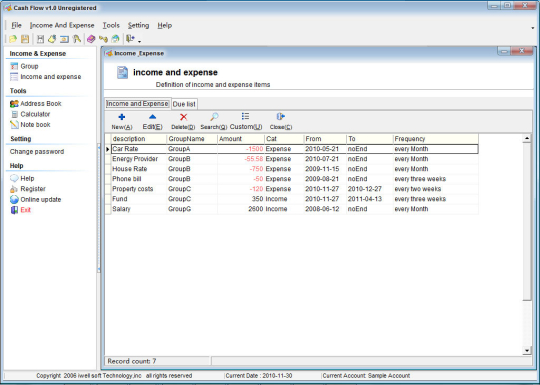Click the To column header

tap(370, 139)
